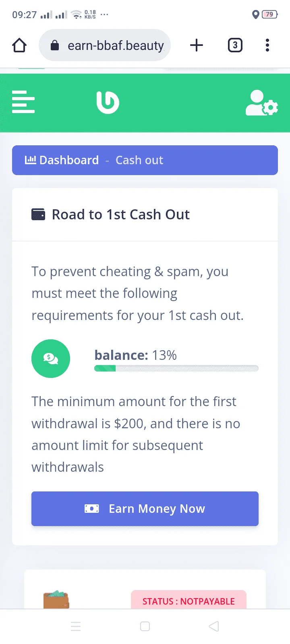Open user account settings icon
Viewport: 290px width, 644px height.
pyautogui.click(x=262, y=103)
